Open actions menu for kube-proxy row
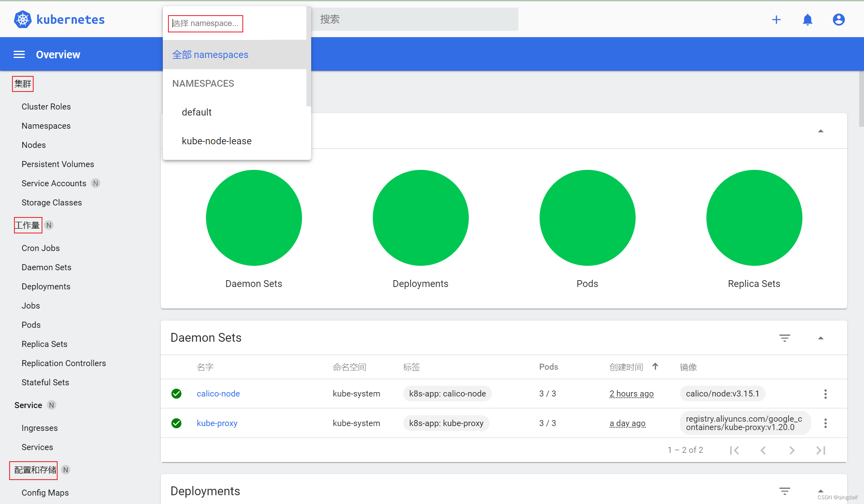Viewport: 864px width, 504px height. coord(826,423)
